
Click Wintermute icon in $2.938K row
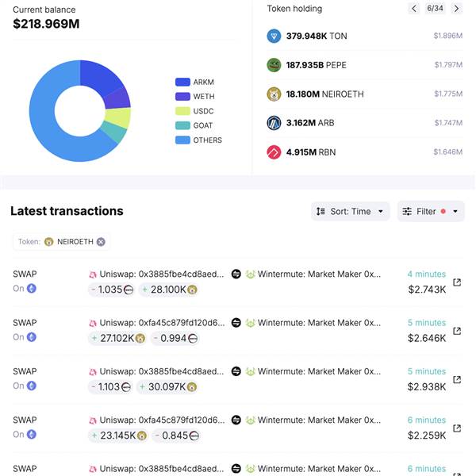tap(250, 371)
